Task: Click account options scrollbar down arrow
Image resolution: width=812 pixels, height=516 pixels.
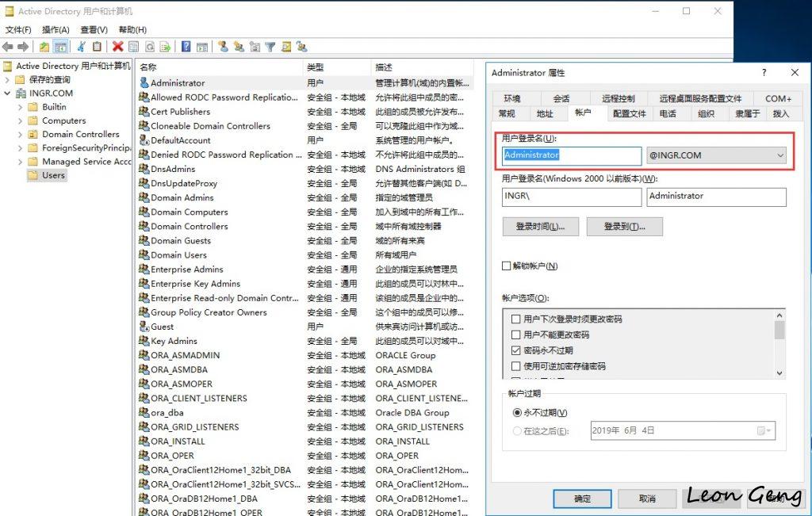Action: pos(779,373)
